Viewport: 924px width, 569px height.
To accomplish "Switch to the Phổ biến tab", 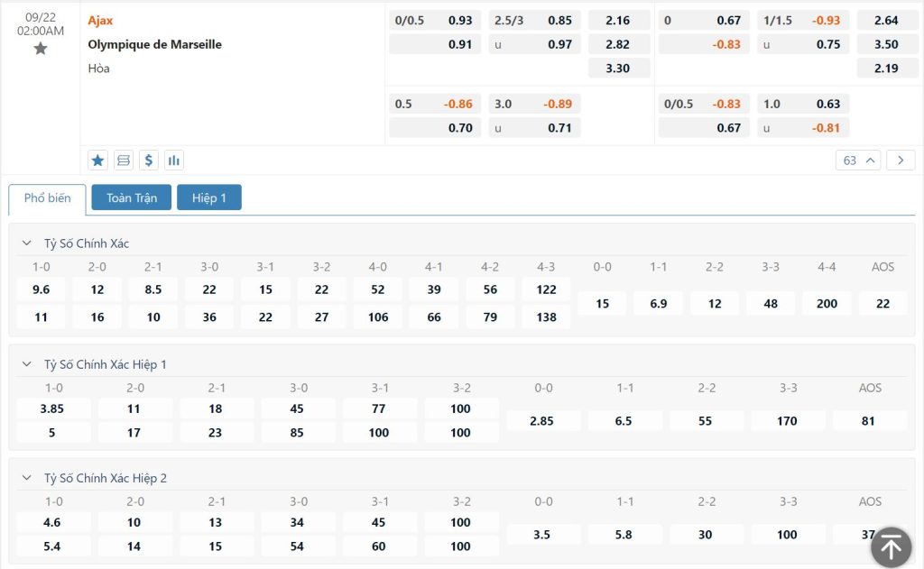I will pos(47,198).
